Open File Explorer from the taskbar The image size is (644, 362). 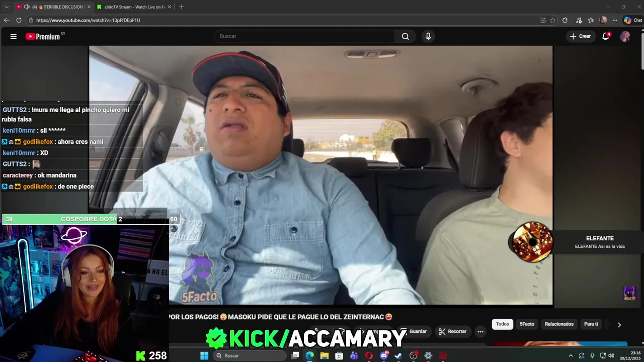tap(325, 355)
